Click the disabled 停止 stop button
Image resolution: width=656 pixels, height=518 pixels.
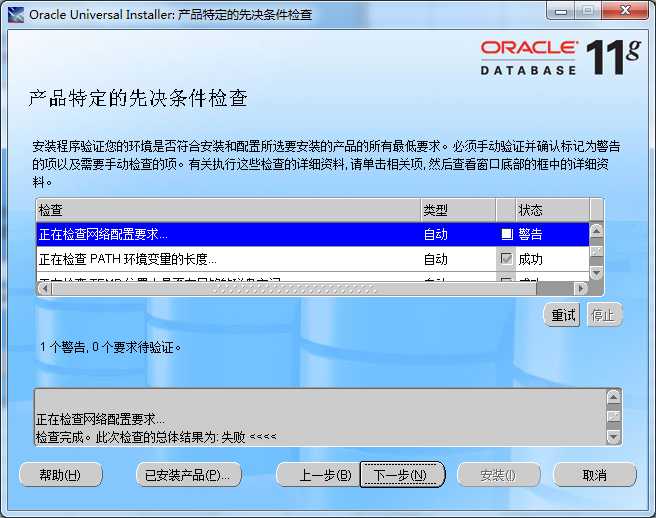click(604, 315)
